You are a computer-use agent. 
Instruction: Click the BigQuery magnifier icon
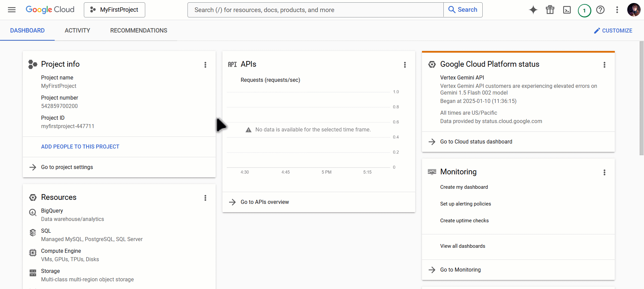point(33,212)
